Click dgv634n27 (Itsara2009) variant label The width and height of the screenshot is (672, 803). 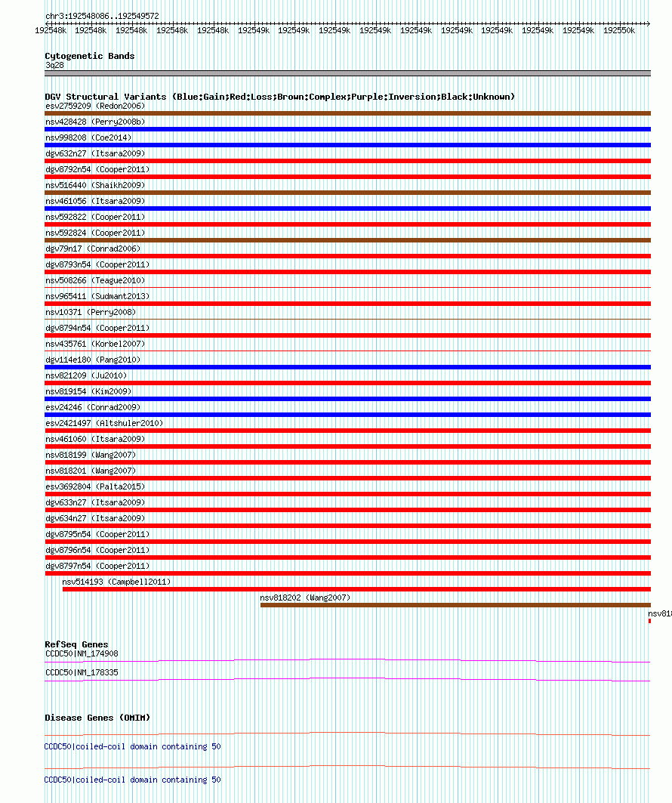[95, 519]
